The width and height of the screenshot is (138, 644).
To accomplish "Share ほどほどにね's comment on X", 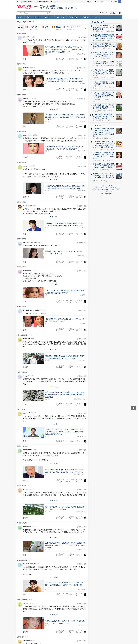I will pyautogui.click(x=85, y=234).
